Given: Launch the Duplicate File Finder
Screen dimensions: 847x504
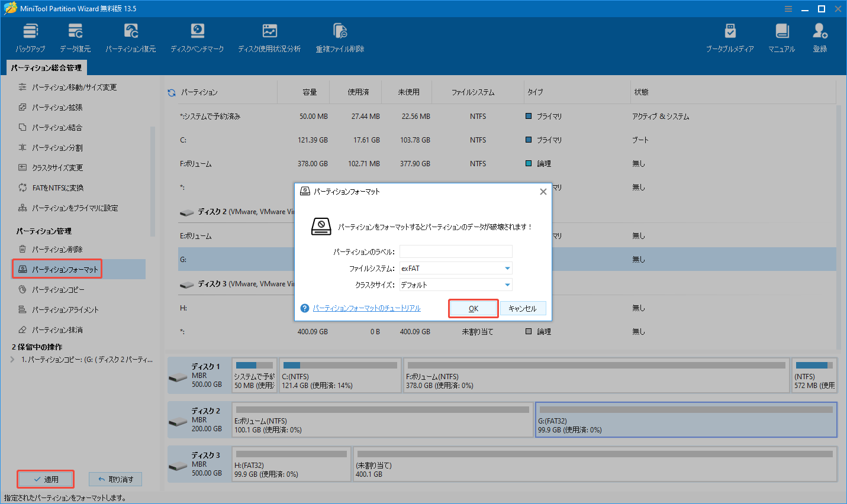Looking at the screenshot, I should pos(340,35).
